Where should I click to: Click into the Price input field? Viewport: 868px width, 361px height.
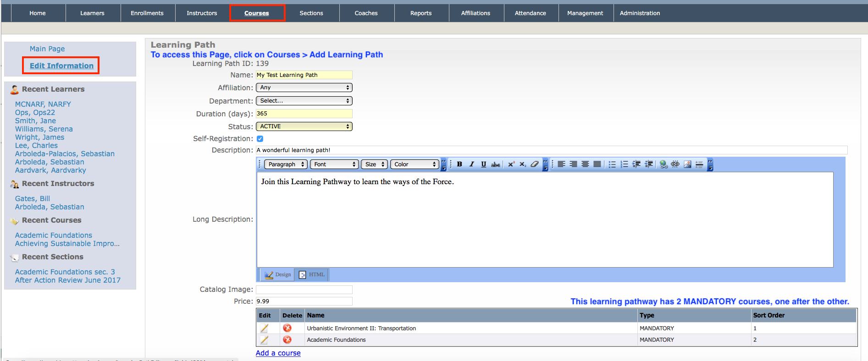coord(304,301)
